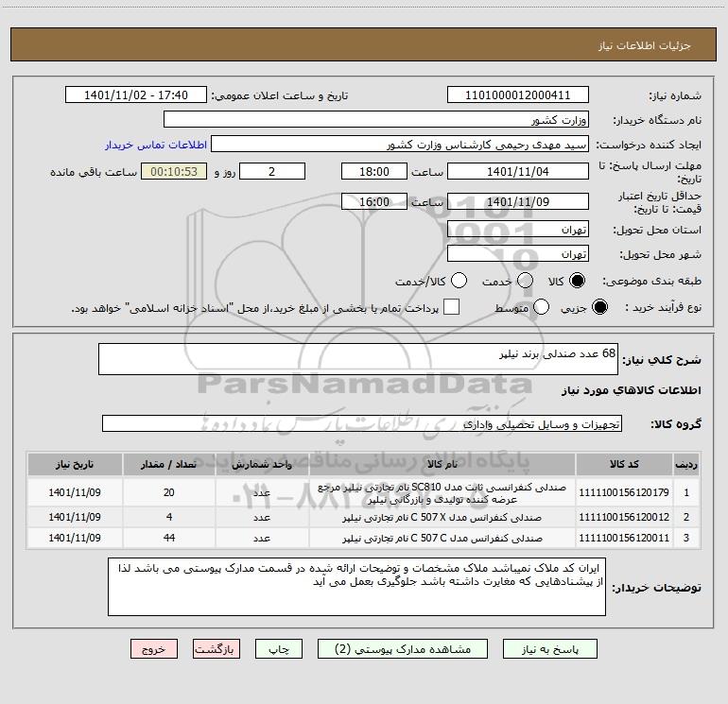
Task: Click the delivery city field تهران
Action: point(518,254)
